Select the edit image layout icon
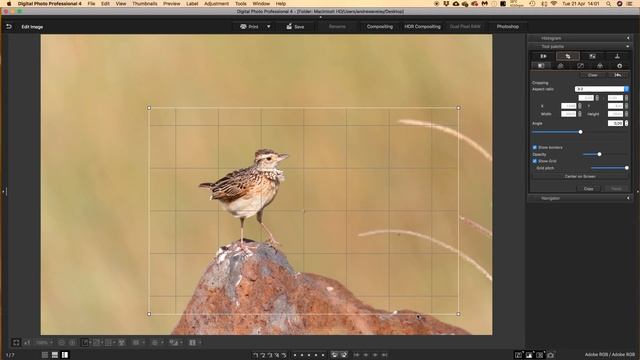 click(65, 355)
